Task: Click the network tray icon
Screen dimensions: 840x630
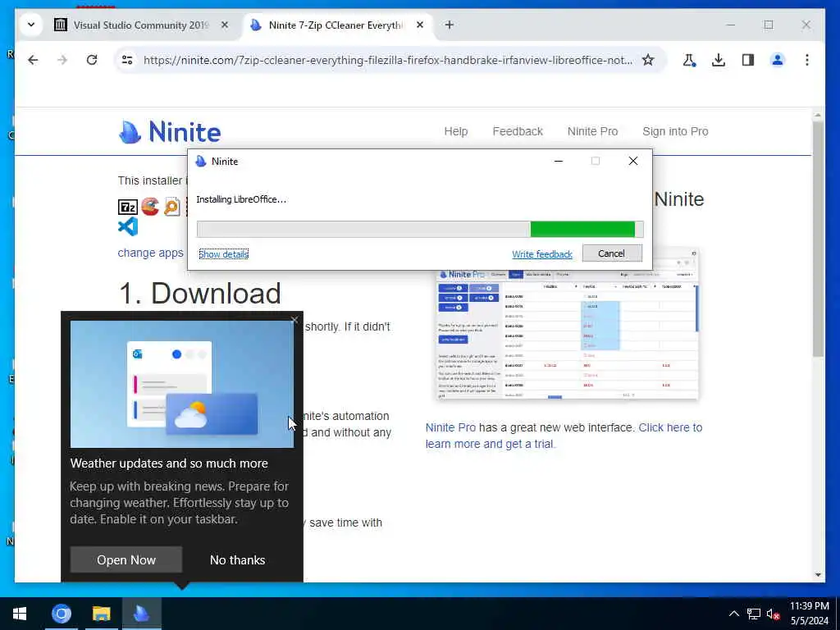Action: [x=754, y=614]
